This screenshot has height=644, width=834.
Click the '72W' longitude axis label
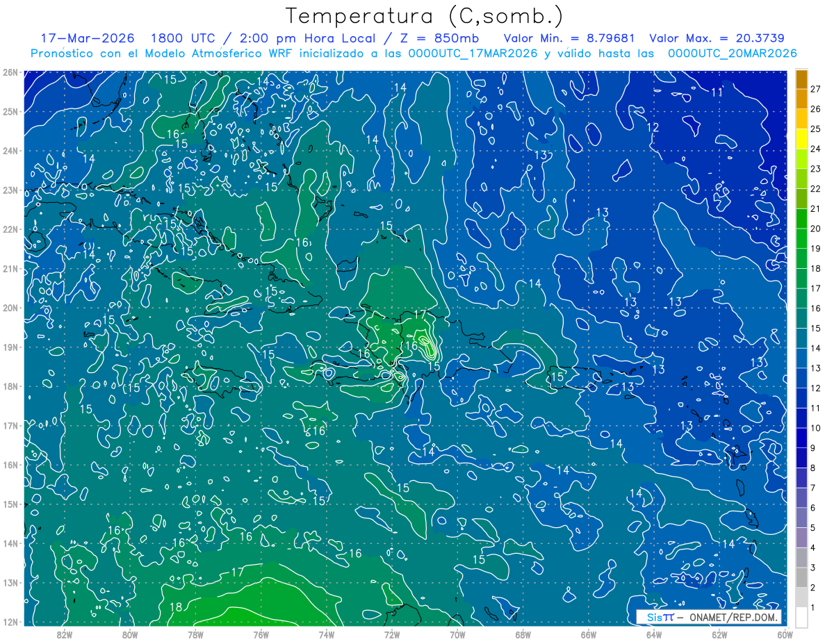tap(391, 635)
